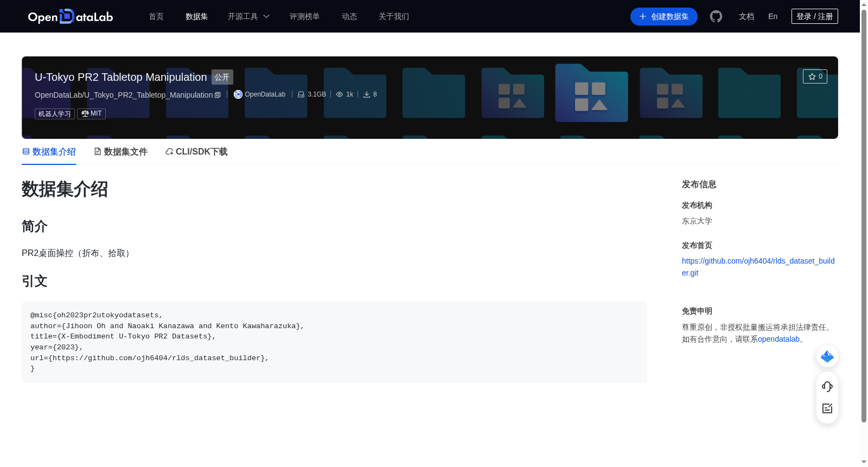The width and height of the screenshot is (868, 467).
Task: Click the 简介 heading
Action: pyautogui.click(x=35, y=226)
